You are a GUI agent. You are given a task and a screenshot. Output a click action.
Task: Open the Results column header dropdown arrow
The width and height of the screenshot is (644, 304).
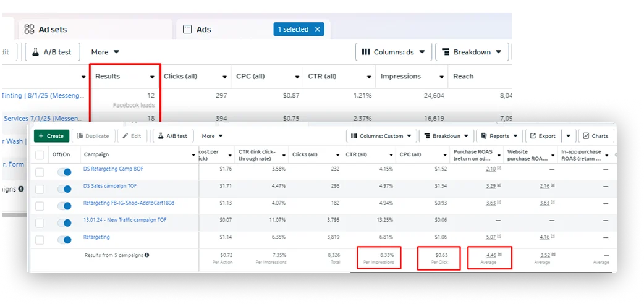coord(152,77)
